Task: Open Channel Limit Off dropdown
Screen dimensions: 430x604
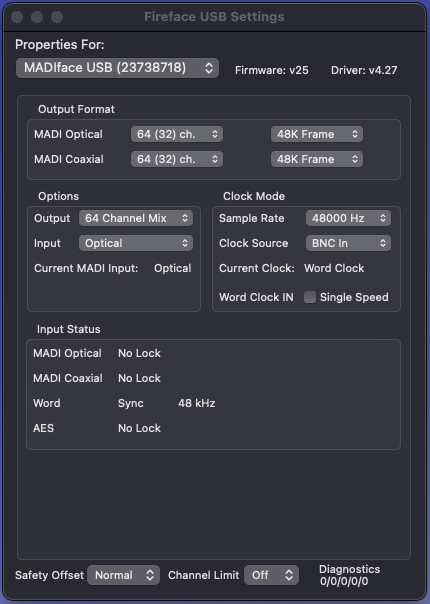Action: click(x=271, y=575)
